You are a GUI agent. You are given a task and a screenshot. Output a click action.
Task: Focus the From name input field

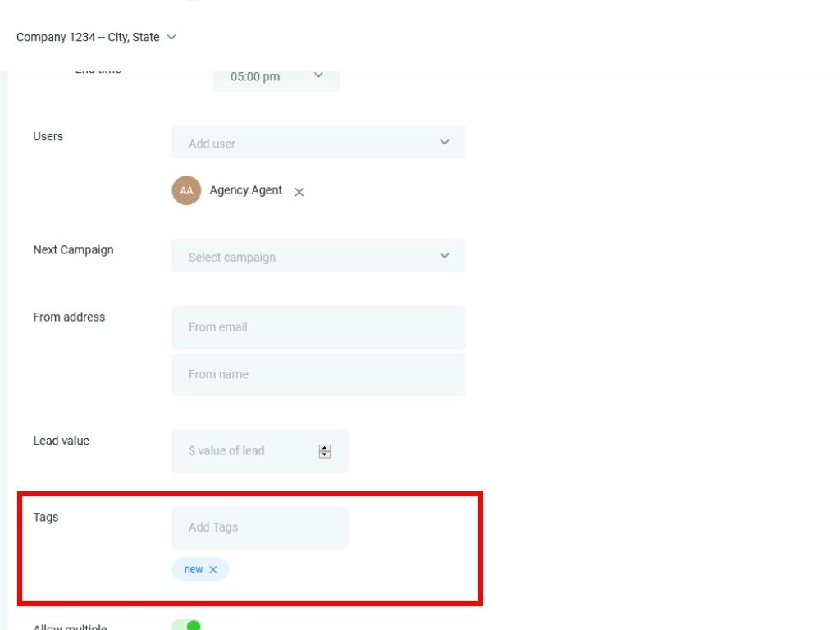(319, 374)
